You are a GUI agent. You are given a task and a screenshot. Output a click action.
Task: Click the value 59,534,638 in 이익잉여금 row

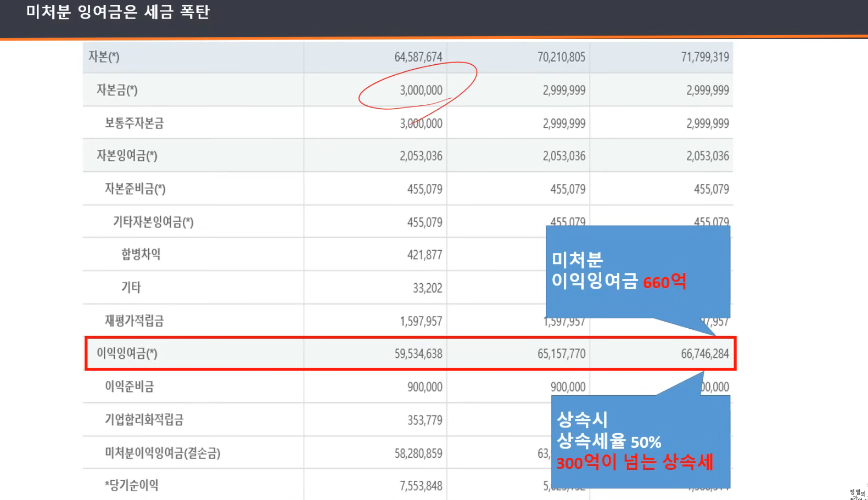coord(418,354)
